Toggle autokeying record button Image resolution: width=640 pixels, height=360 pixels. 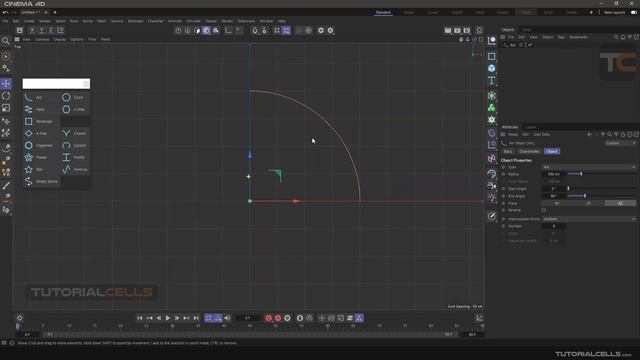(278, 318)
